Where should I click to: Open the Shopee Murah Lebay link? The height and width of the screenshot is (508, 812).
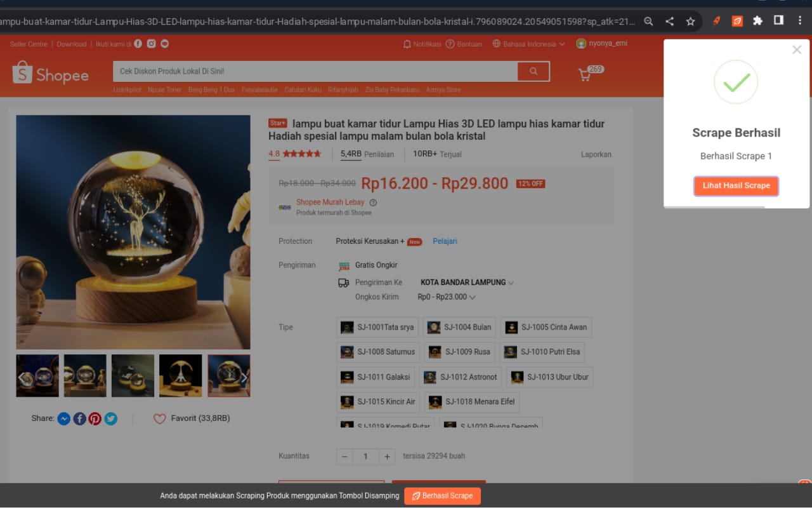click(x=330, y=203)
